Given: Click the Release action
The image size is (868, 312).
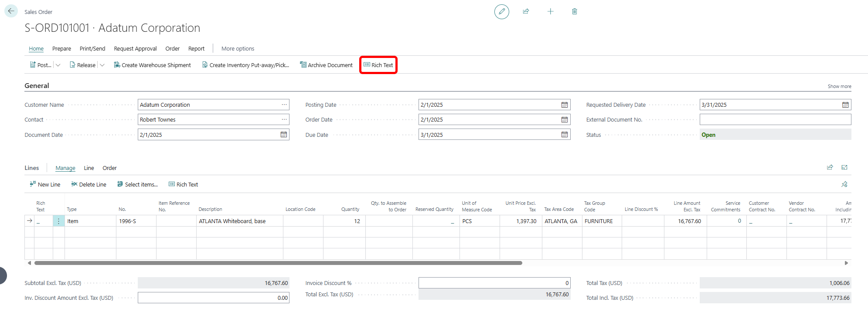Looking at the screenshot, I should [x=82, y=65].
